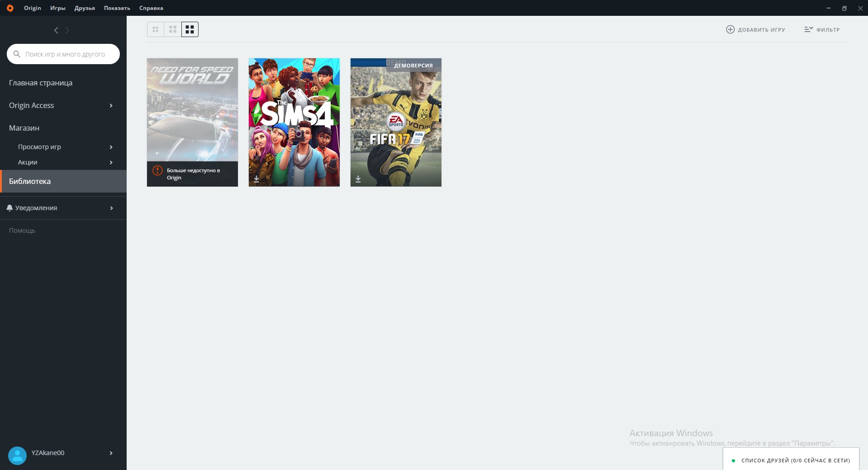Open Акции store item

pyautogui.click(x=28, y=162)
